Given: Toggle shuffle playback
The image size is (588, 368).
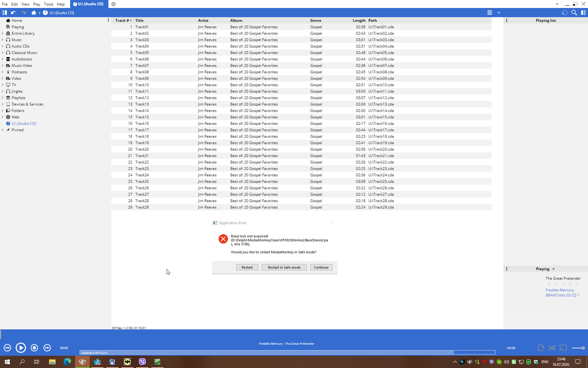Looking at the screenshot, I should coord(552,348).
